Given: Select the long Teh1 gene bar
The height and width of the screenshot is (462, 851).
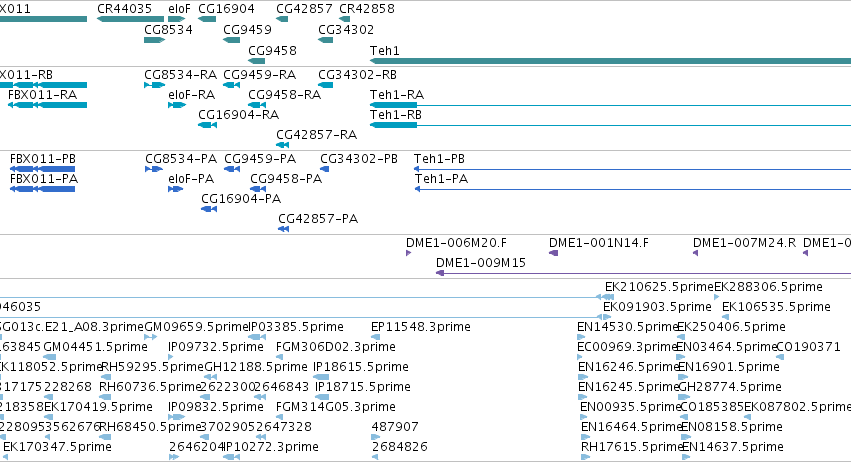Looking at the screenshot, I should 610,61.
